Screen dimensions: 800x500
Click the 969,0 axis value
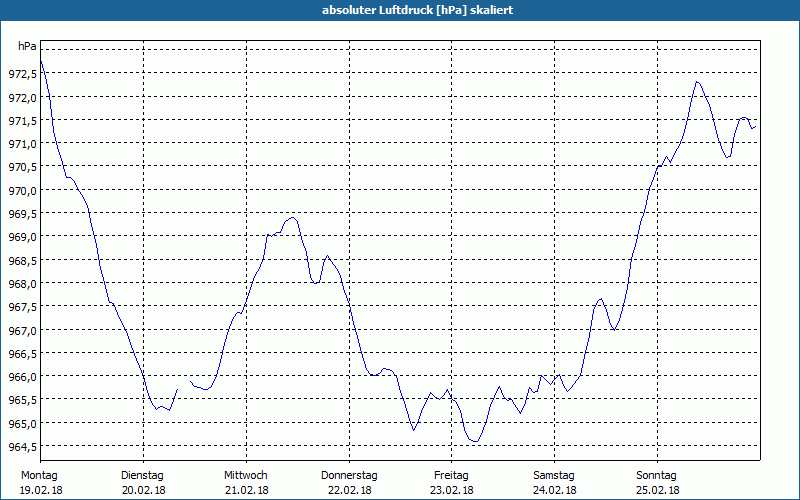[23, 237]
